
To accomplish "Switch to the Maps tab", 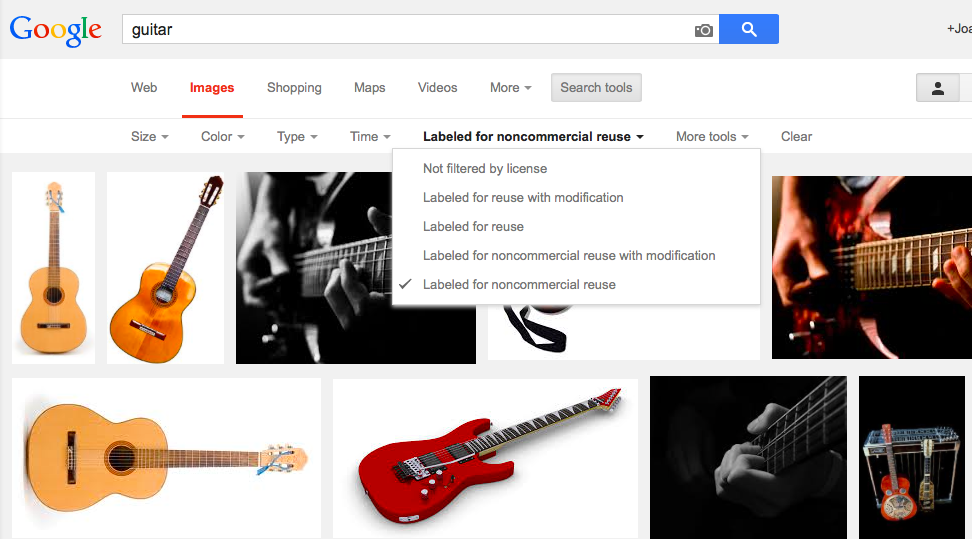I will coord(369,88).
